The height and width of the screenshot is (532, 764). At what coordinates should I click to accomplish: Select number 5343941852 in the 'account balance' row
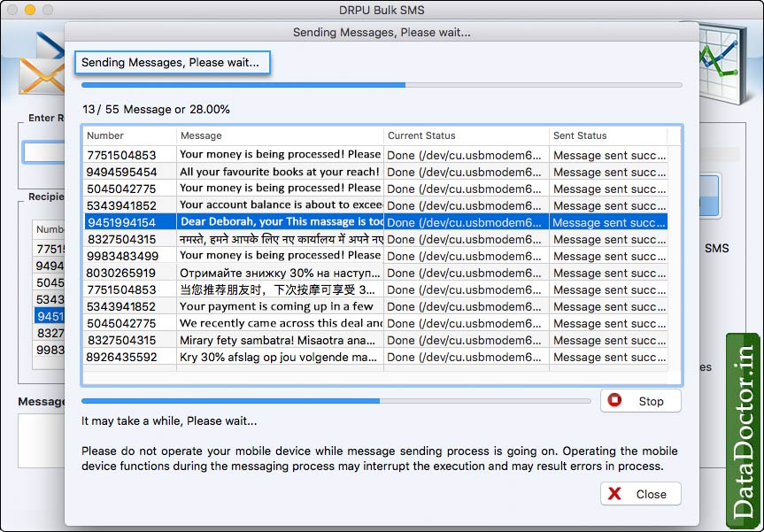pos(121,205)
